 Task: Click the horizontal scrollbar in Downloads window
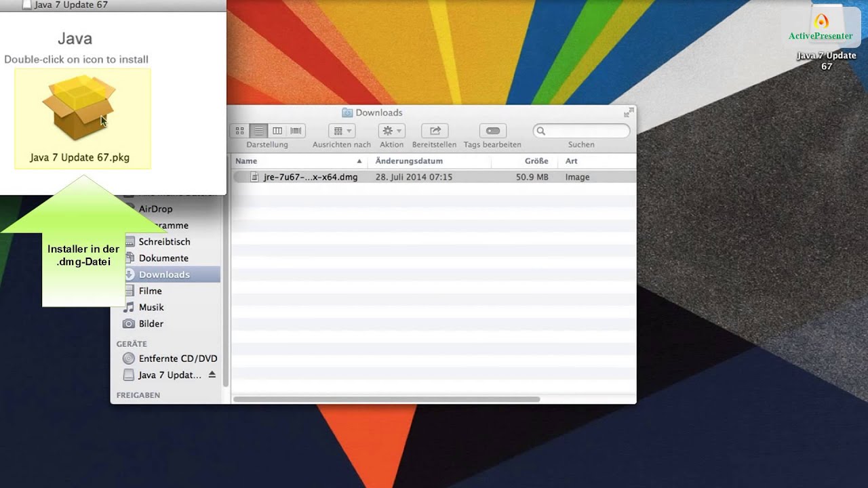387,399
